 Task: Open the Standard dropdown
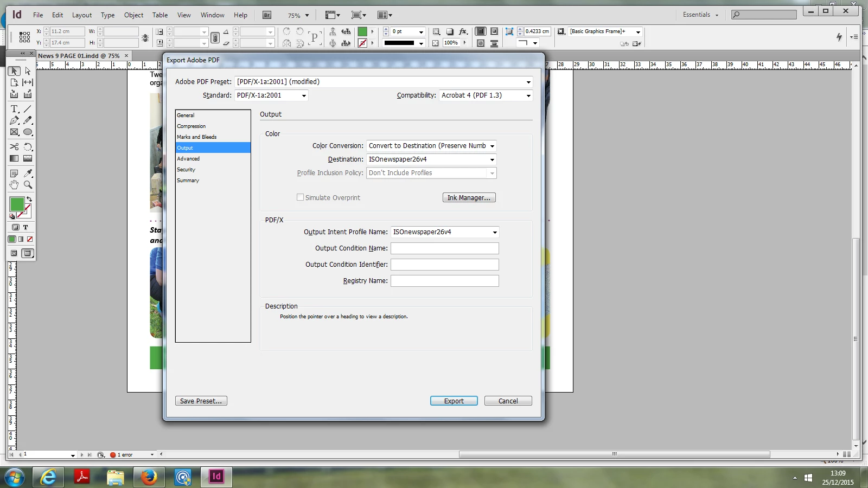pos(271,95)
